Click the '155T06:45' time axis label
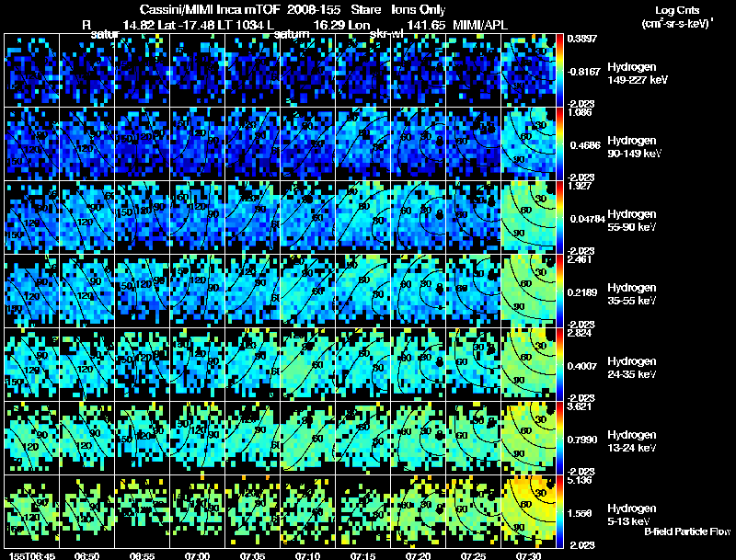736x560 pixels. (32, 556)
